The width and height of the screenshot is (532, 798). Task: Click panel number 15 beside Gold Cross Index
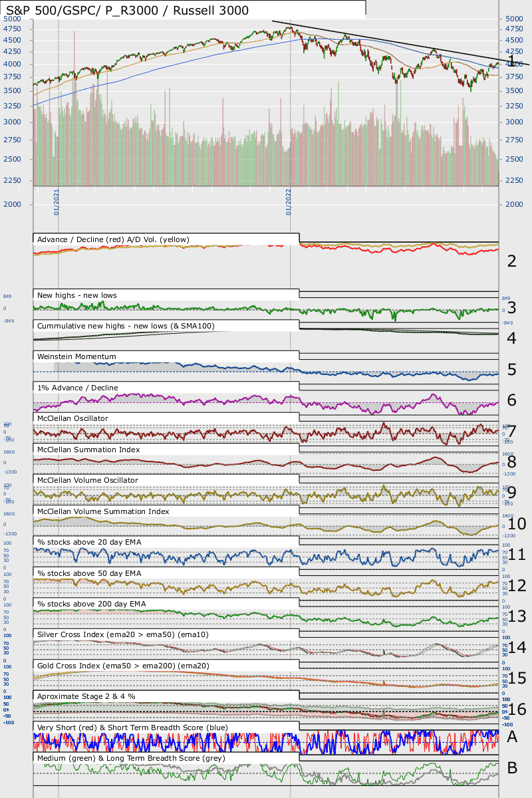[x=517, y=678]
